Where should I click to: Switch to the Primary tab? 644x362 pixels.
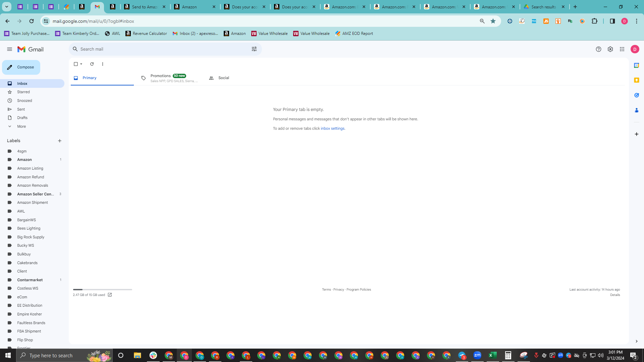tap(102, 78)
